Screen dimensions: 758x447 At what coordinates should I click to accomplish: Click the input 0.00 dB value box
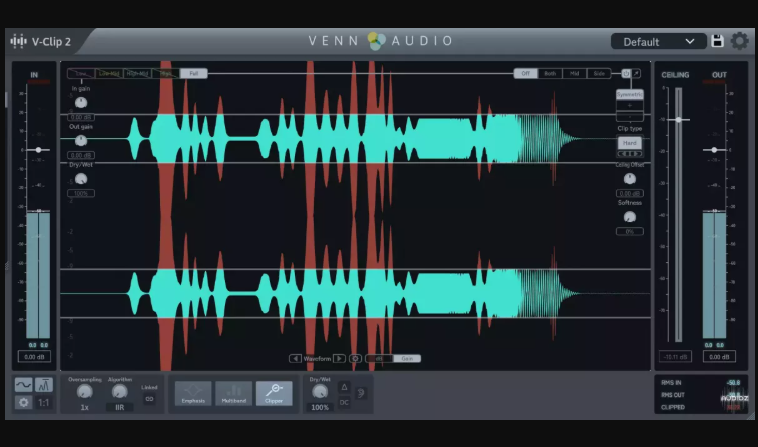pyautogui.click(x=34, y=357)
